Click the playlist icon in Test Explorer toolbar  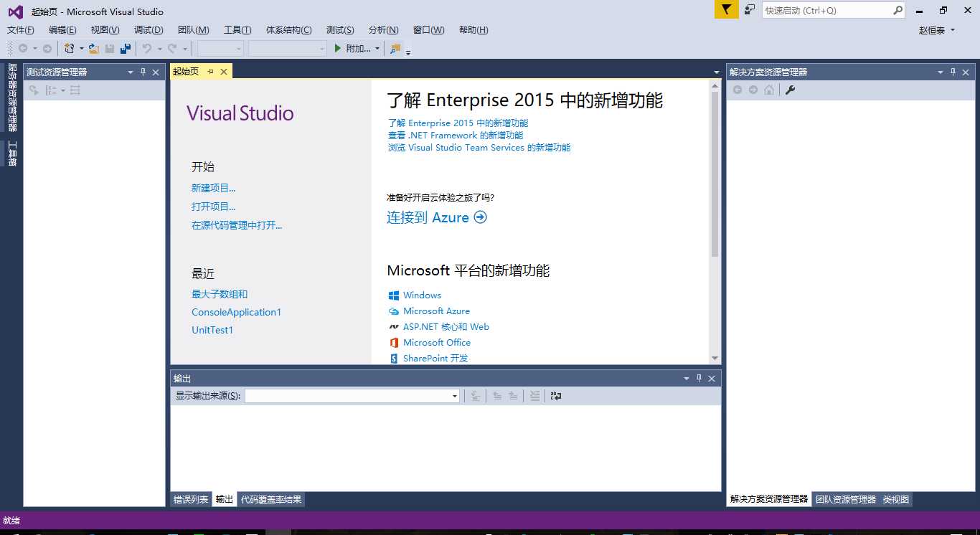(x=75, y=90)
